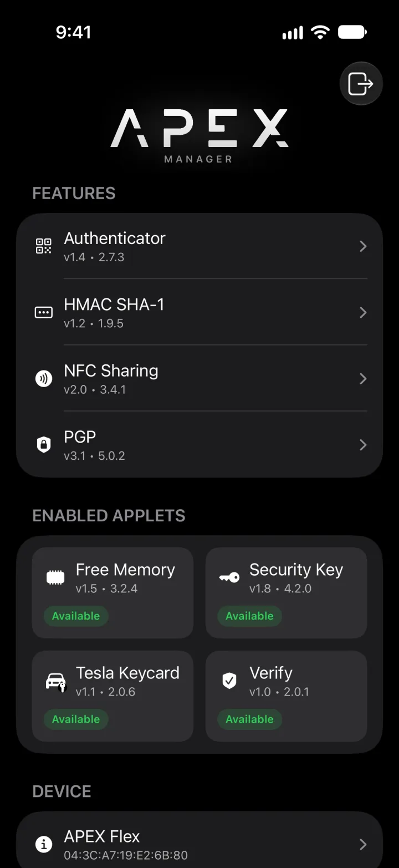This screenshot has width=399, height=868.
Task: Tap the APEX Flex info icon
Action: point(44,844)
